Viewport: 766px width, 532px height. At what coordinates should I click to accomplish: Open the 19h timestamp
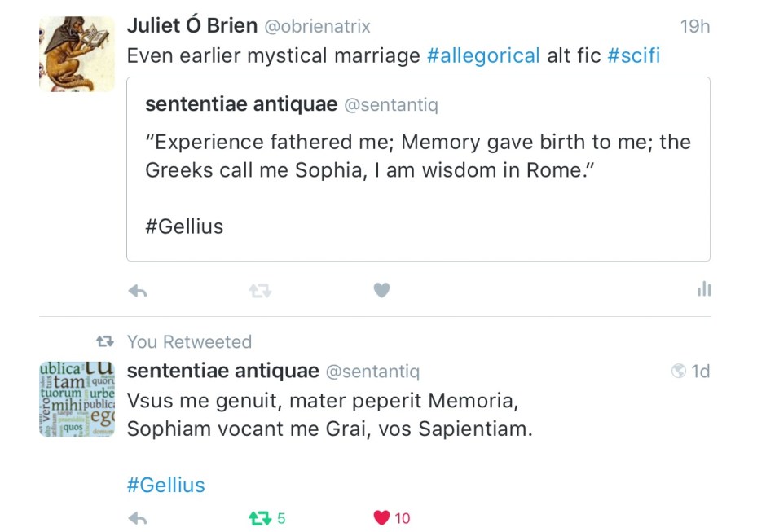(695, 27)
